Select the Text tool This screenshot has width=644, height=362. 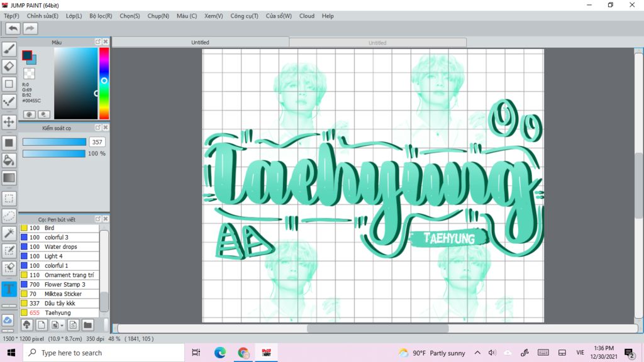(9, 289)
